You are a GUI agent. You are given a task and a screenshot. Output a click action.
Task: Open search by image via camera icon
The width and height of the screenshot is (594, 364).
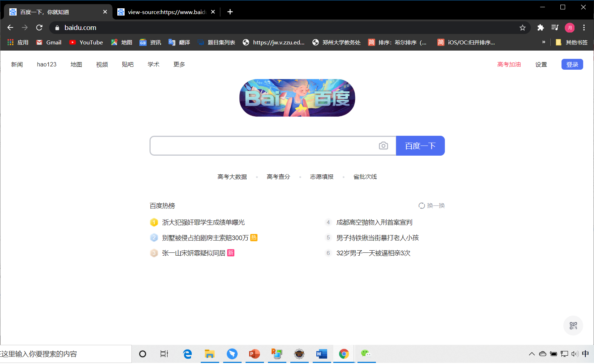coord(383,146)
